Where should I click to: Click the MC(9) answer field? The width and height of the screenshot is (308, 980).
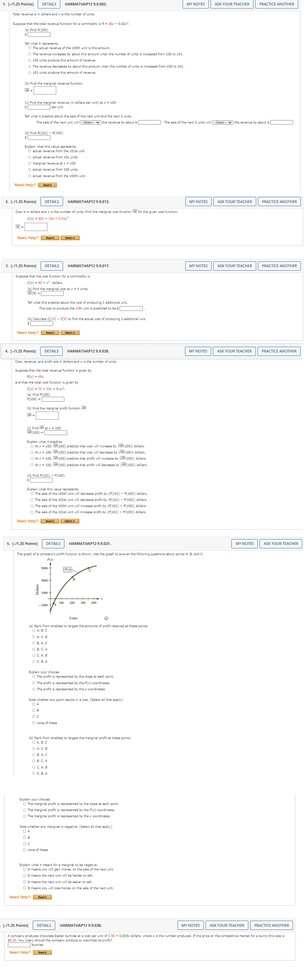52,293
